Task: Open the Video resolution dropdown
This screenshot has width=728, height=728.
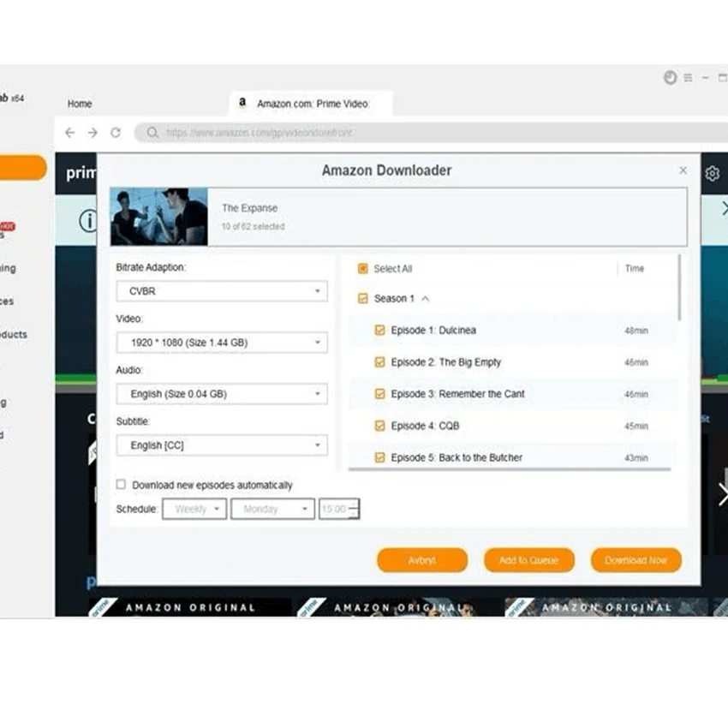Action: tap(222, 343)
